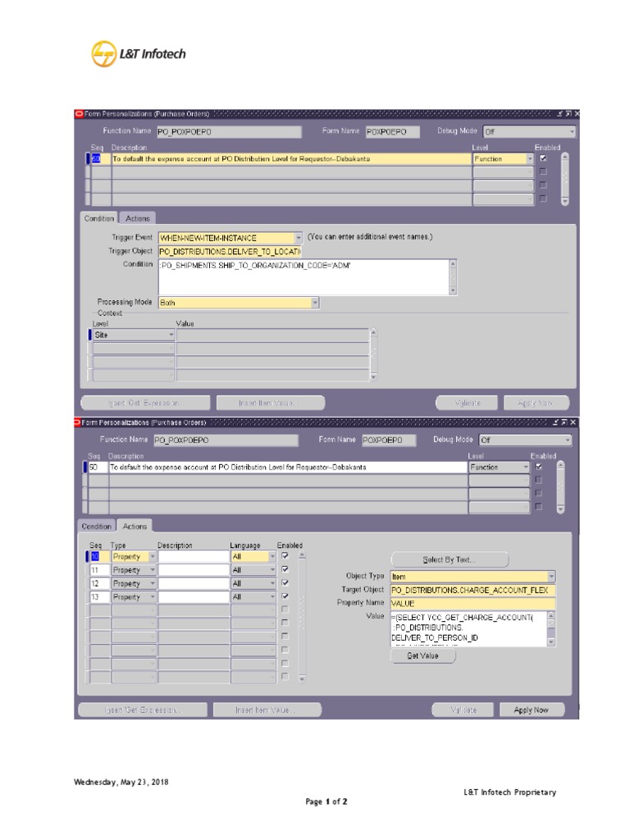Screen dimensions: 630x840
Task: Click Function Name field in upper window
Action: 229,132
